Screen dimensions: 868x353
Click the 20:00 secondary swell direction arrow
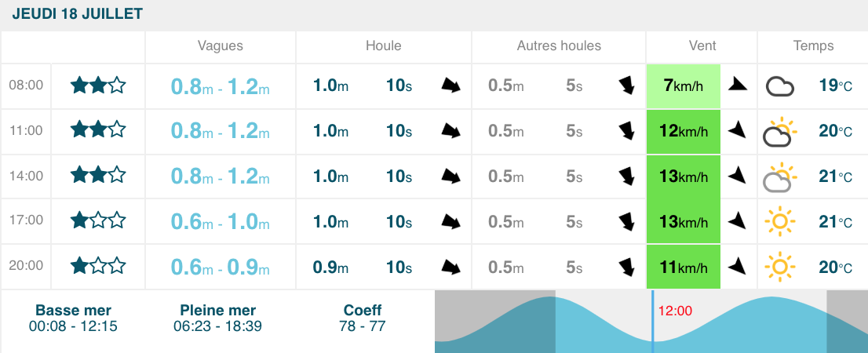coord(626,267)
